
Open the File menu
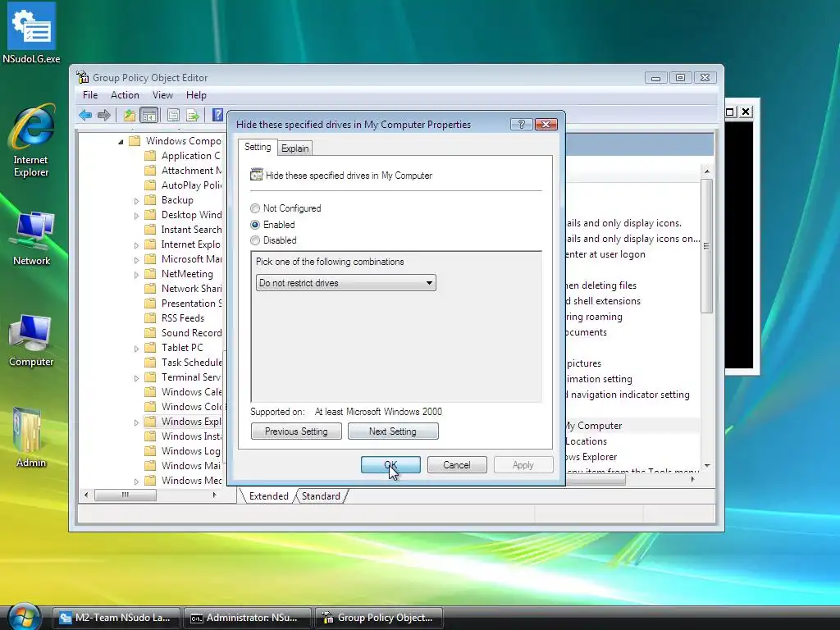click(x=90, y=95)
